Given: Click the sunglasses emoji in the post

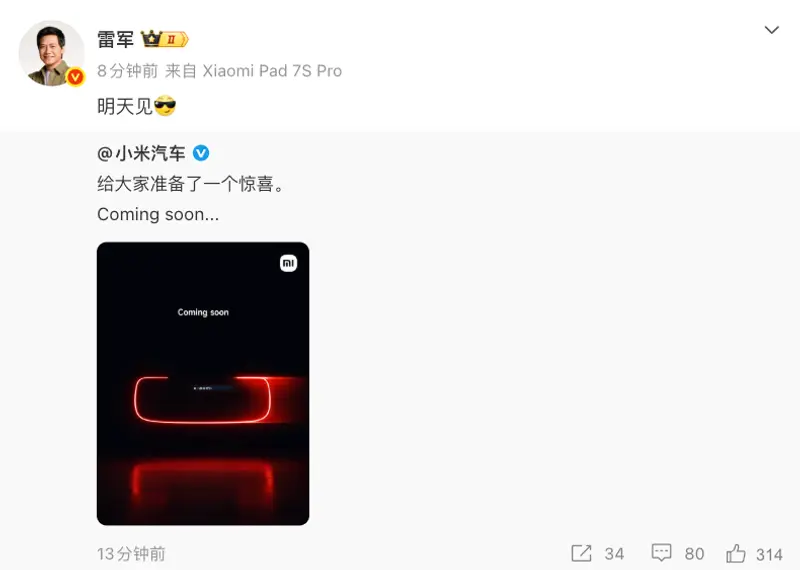Looking at the screenshot, I should click(165, 106).
